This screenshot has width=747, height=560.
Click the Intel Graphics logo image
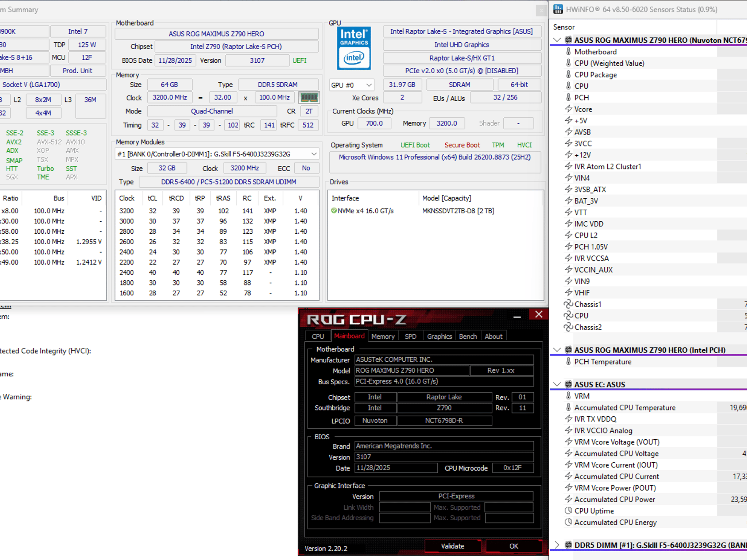pyautogui.click(x=354, y=48)
